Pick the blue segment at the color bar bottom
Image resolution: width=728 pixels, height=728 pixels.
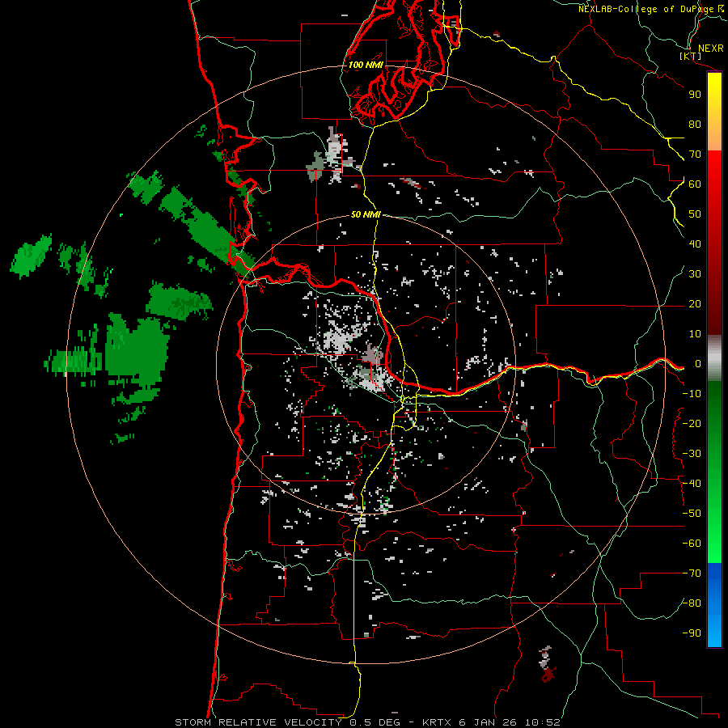pyautogui.click(x=714, y=605)
